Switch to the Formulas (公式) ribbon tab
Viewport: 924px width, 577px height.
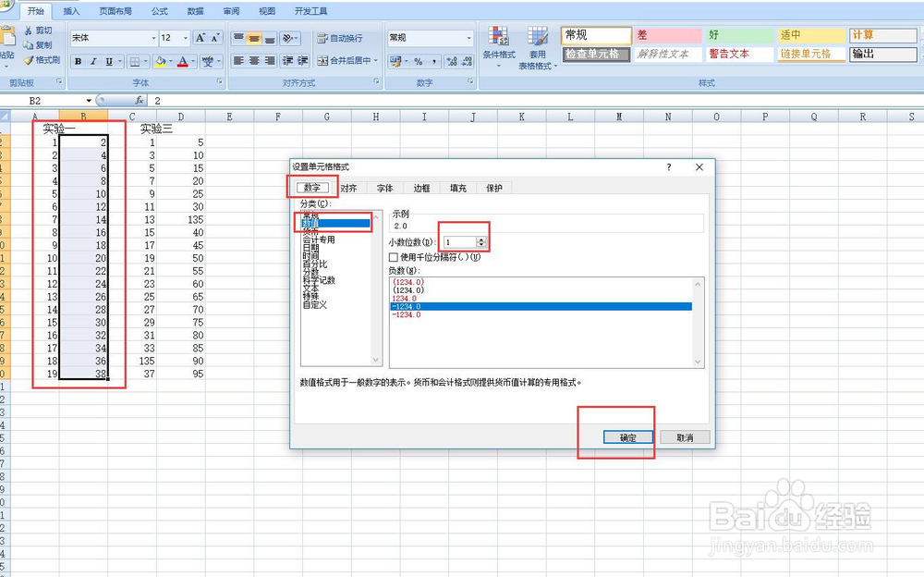(x=159, y=10)
